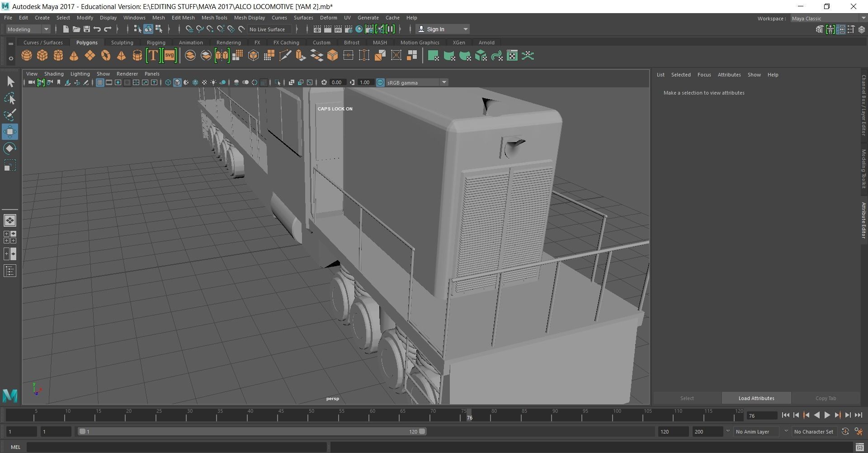868x453 pixels.
Task: Toggle the viewport grid display
Action: (100, 82)
